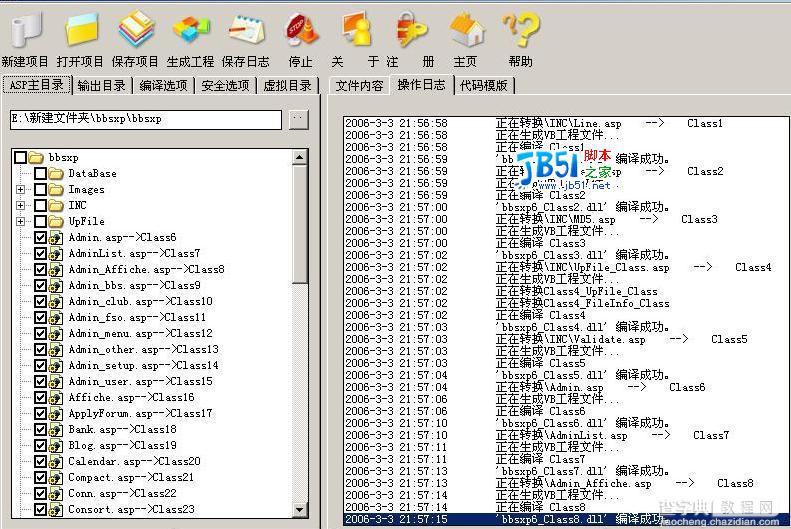Click file icon beside Admin_Affiche.asp
This screenshot has height=529, width=791.
(x=56, y=269)
